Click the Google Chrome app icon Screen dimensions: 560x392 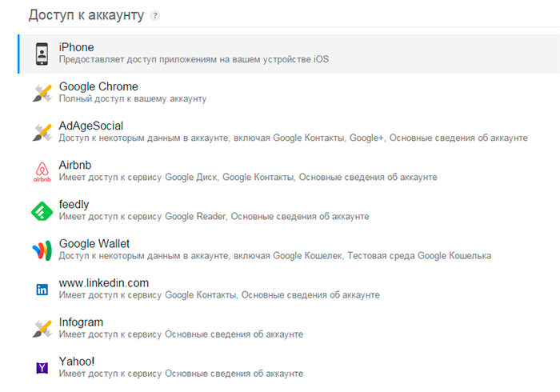point(42,93)
